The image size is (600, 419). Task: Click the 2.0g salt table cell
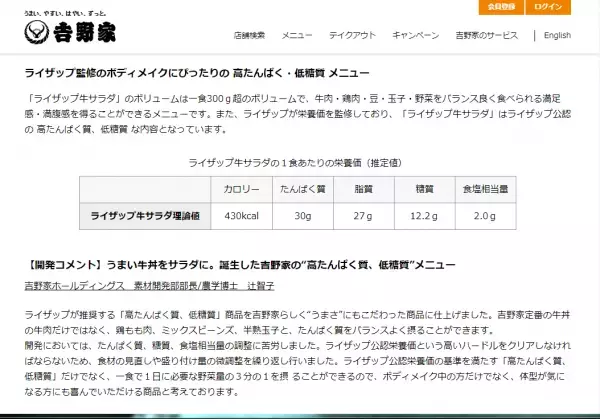486,216
